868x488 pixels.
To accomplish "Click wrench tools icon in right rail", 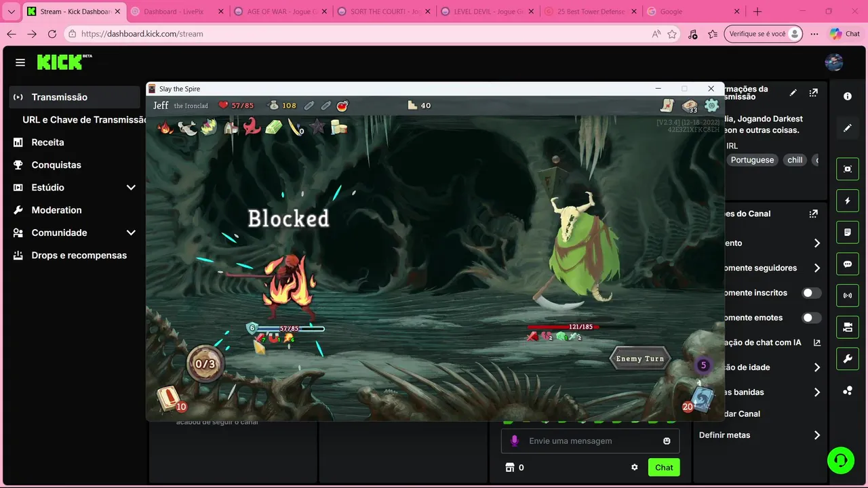I will coord(848,359).
